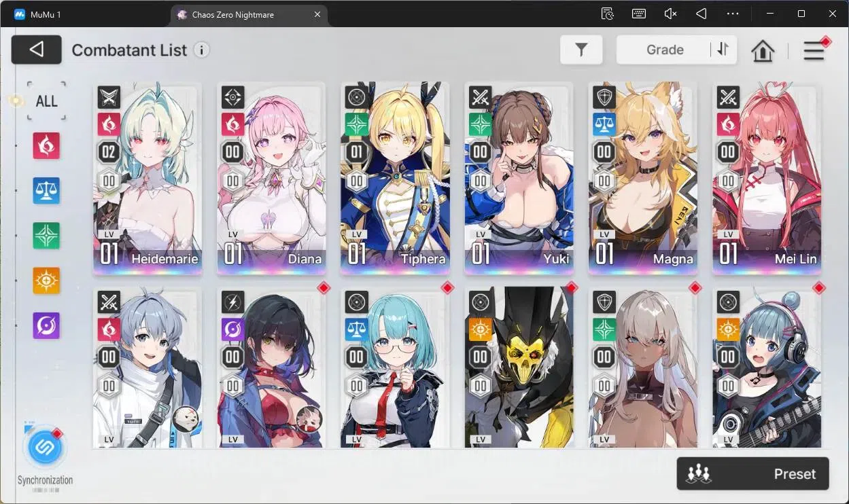
Task: Click Tiphera's green attribute icon
Action: [356, 124]
